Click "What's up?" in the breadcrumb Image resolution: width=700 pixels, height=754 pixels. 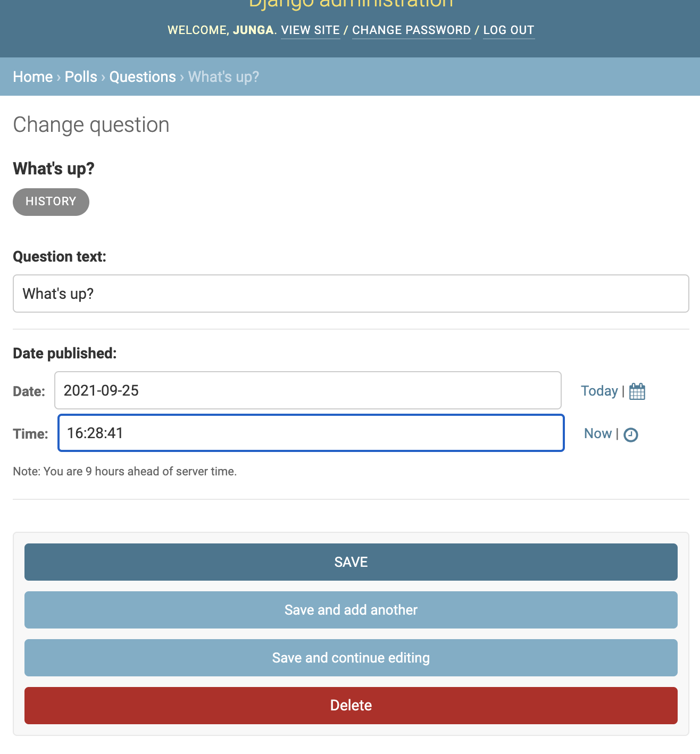coord(224,77)
